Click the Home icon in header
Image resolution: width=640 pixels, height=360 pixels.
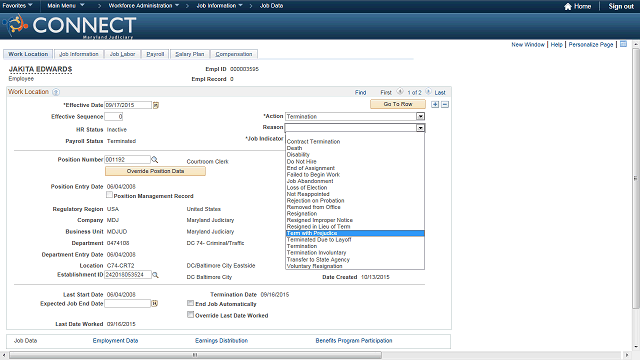click(568, 6)
